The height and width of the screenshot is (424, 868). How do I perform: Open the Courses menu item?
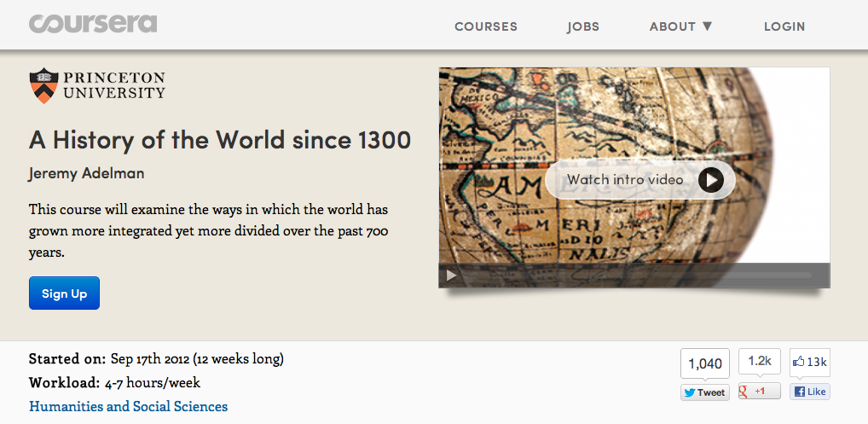click(x=486, y=26)
